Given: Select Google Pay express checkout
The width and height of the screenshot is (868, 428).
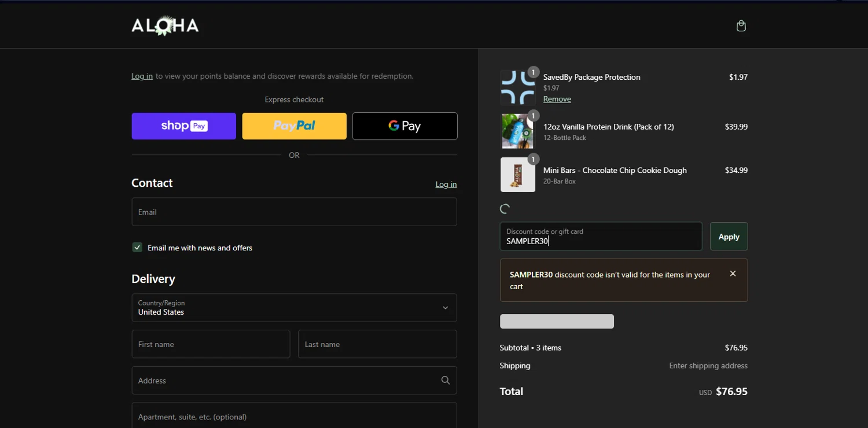Looking at the screenshot, I should click(x=404, y=126).
